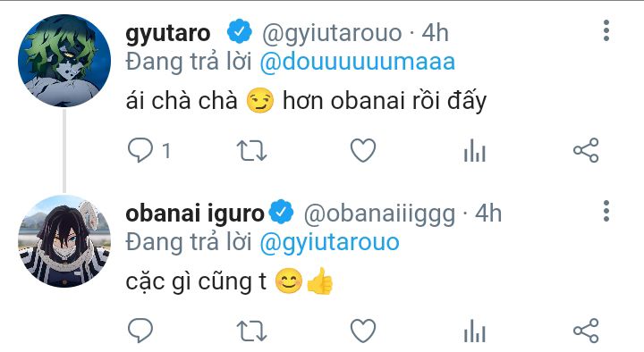Open obanai's tweet text
Image resolution: width=644 pixels, height=352 pixels.
click(x=229, y=281)
